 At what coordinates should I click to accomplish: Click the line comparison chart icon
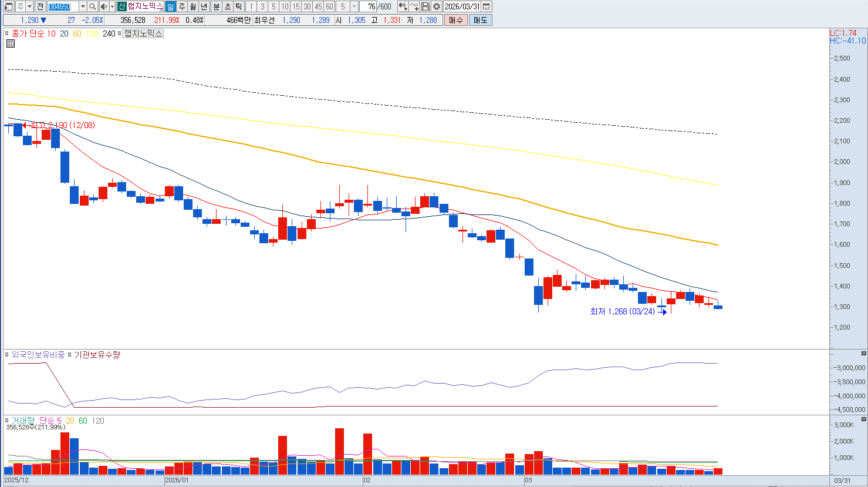[414, 6]
